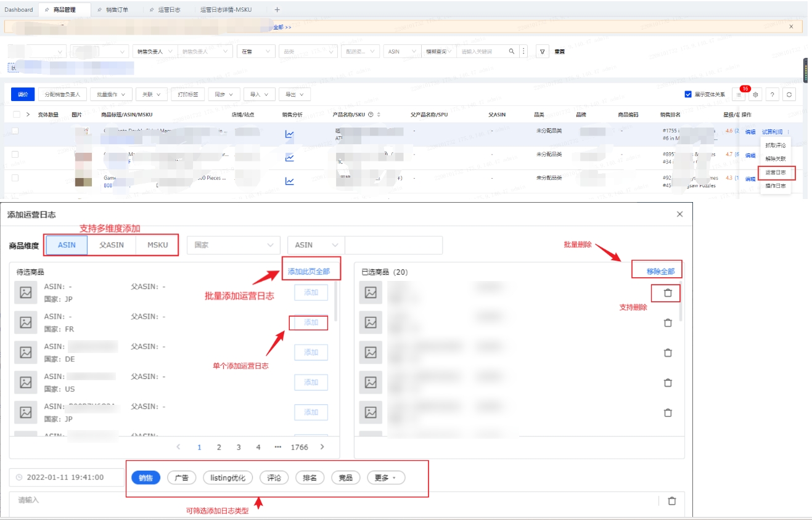Choose 操作日志 from the row action menu
The height and width of the screenshot is (520, 812).
(x=776, y=185)
